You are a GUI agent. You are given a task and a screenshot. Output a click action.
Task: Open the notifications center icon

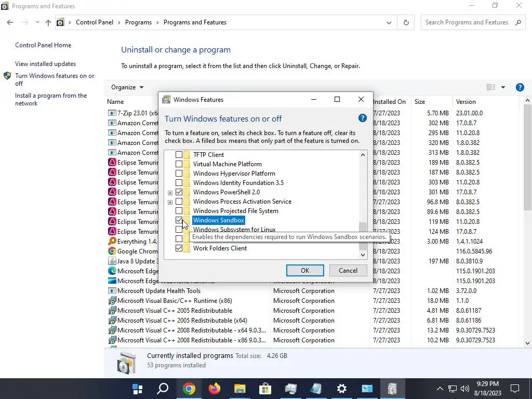coord(515,389)
